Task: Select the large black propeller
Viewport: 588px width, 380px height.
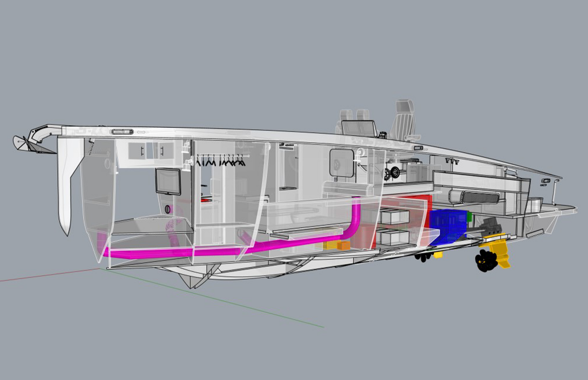Action: click(x=486, y=261)
